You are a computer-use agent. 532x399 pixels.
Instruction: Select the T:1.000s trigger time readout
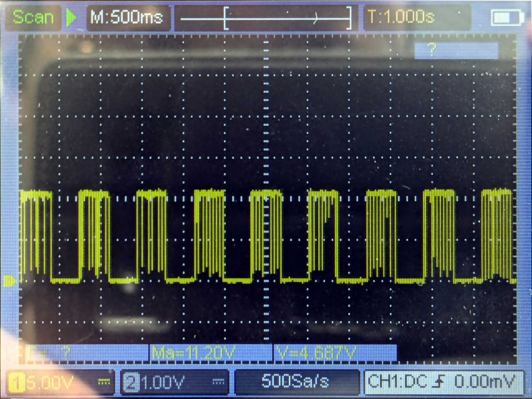[401, 17]
